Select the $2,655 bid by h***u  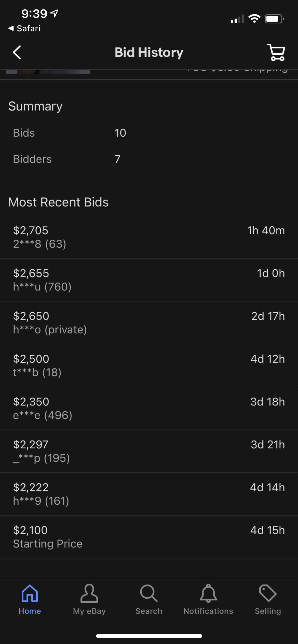(149, 280)
